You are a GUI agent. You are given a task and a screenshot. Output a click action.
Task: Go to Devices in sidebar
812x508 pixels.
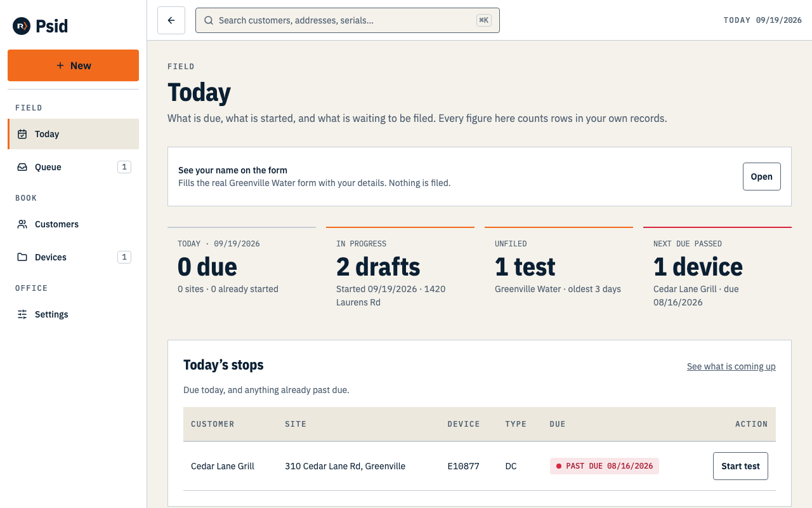click(73, 257)
